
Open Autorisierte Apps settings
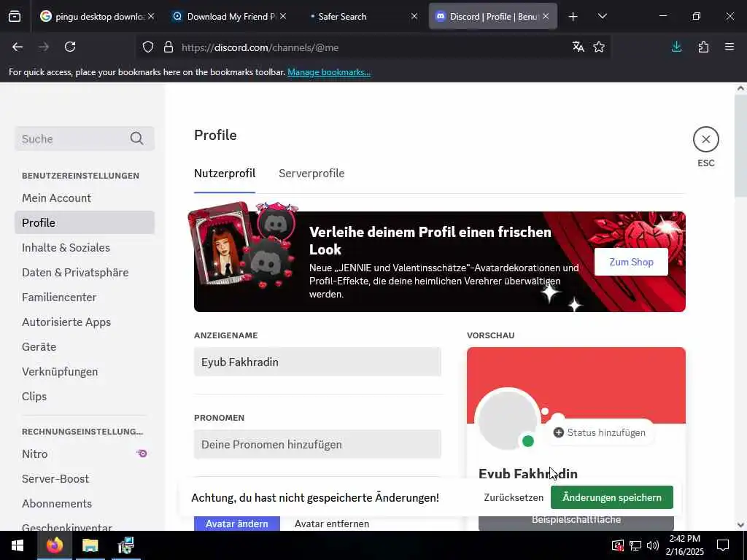point(85,322)
